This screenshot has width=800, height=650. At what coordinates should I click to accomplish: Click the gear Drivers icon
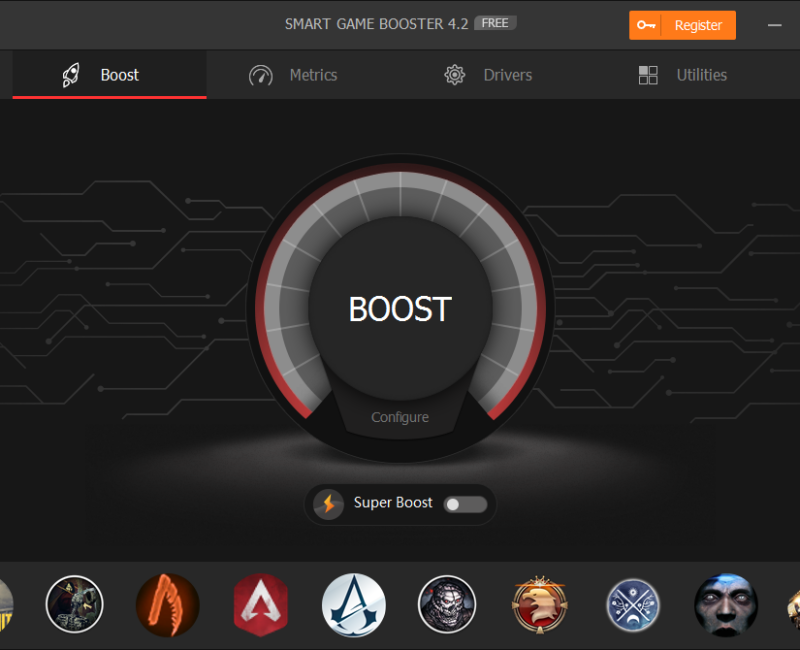455,75
